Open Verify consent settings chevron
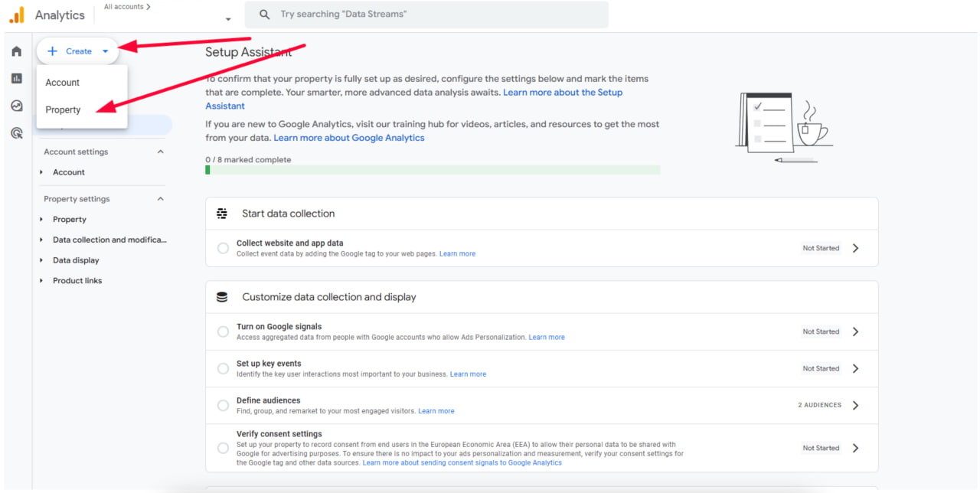Image resolution: width=980 pixels, height=493 pixels. (x=855, y=448)
